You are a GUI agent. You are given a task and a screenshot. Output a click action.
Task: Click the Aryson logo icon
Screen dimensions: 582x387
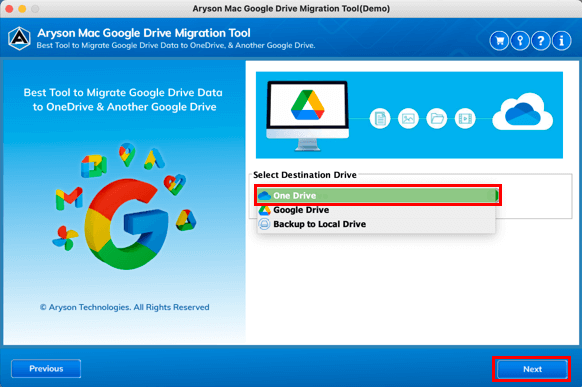click(19, 38)
